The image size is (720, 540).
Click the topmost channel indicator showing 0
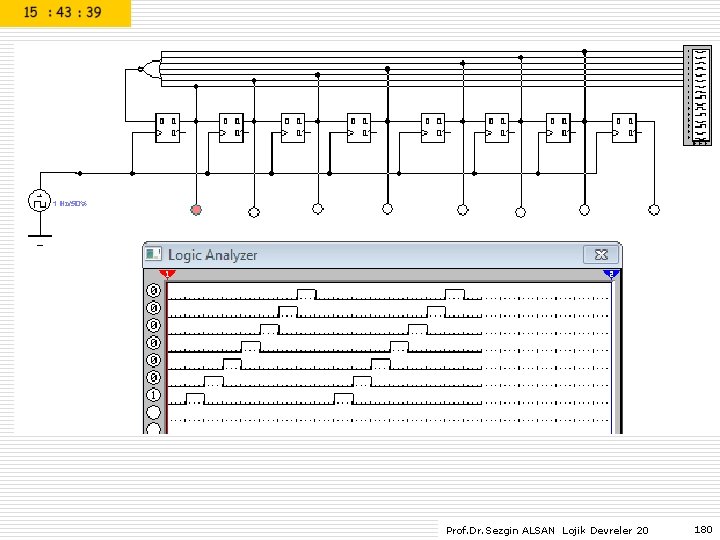154,290
